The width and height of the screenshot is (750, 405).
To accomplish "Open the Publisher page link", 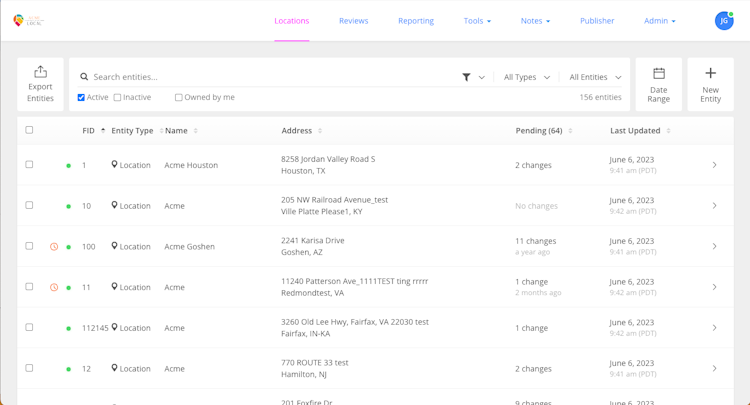I will tap(597, 21).
